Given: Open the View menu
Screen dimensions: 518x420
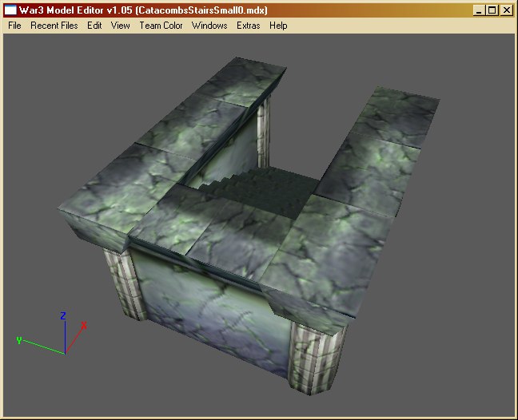Looking at the screenshot, I should 120,26.
